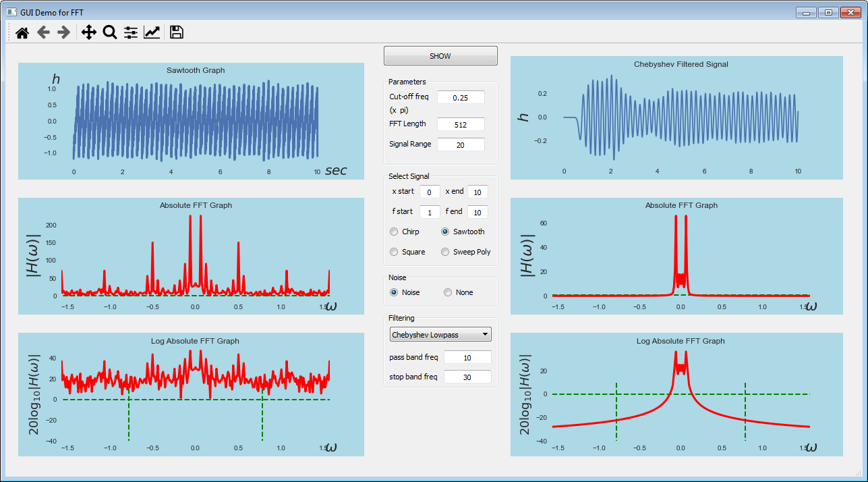Click the x end input box
868x482 pixels.
pos(478,192)
